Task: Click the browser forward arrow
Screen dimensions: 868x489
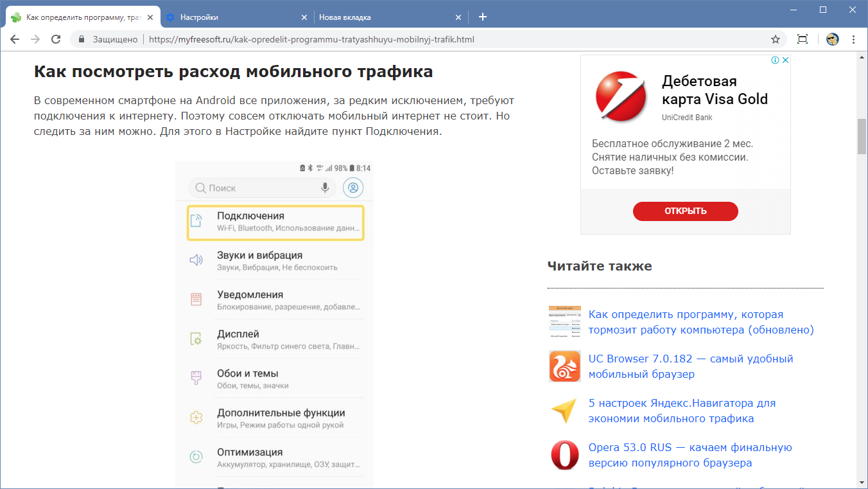Action: (35, 39)
